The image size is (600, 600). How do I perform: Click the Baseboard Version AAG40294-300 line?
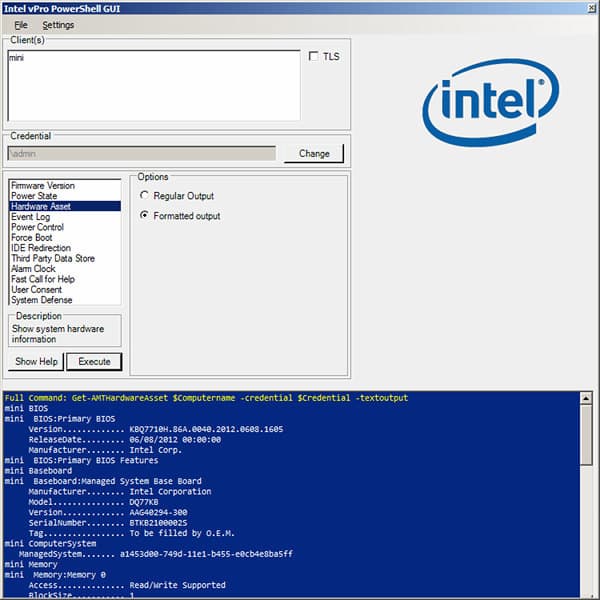(108, 512)
